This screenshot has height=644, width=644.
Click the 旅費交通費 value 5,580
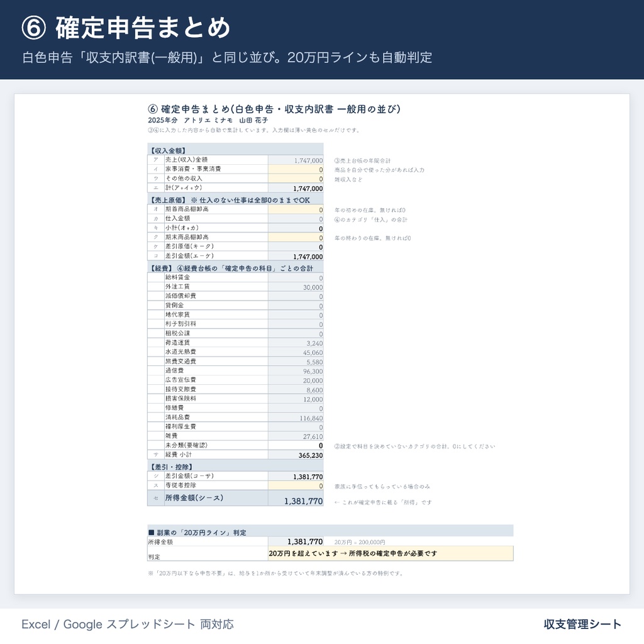coord(314,362)
